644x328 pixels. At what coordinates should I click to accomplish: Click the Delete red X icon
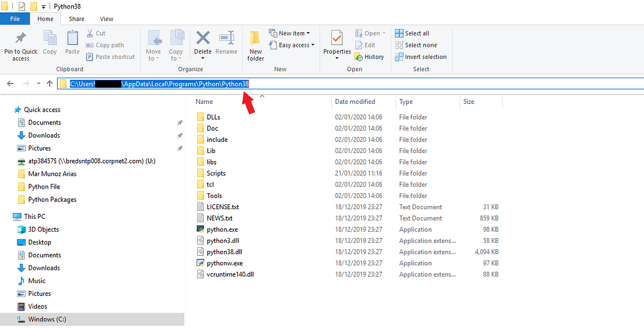click(x=203, y=38)
